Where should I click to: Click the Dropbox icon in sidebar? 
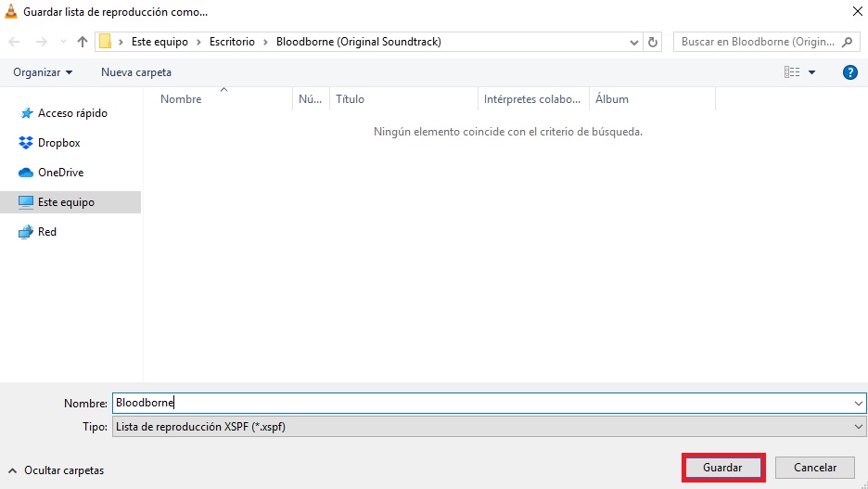[25, 143]
